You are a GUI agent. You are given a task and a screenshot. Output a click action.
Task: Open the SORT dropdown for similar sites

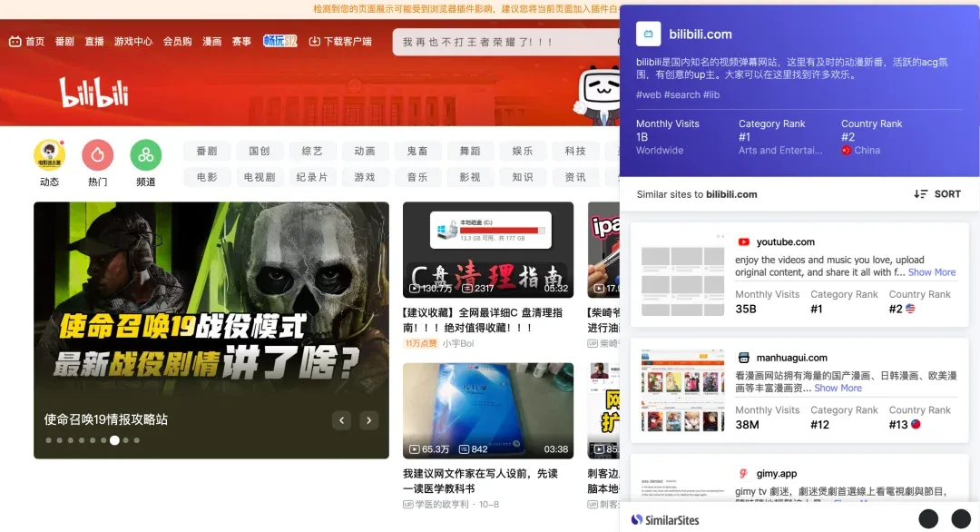click(936, 193)
